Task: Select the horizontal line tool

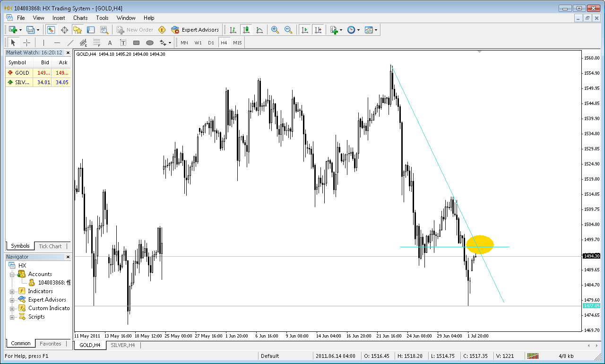Action: (x=57, y=43)
